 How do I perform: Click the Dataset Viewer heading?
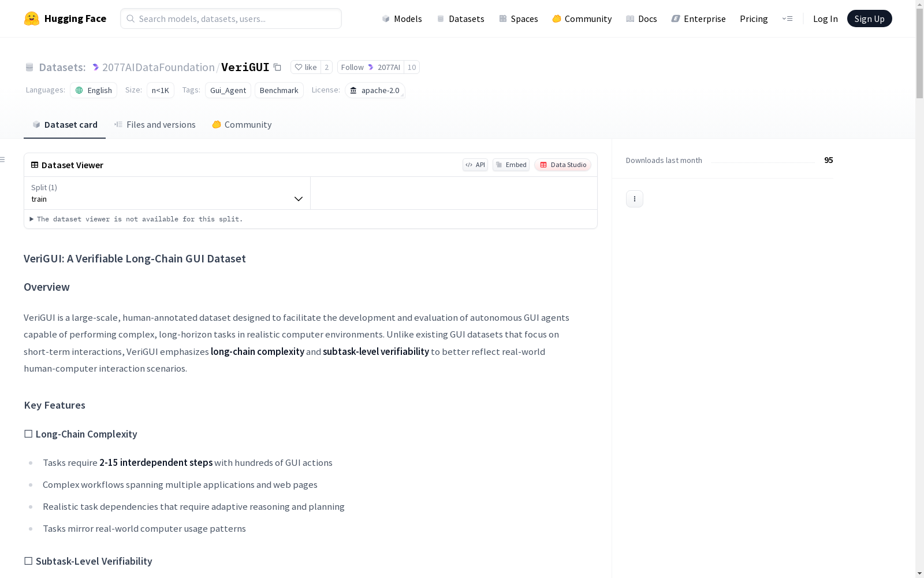[72, 165]
